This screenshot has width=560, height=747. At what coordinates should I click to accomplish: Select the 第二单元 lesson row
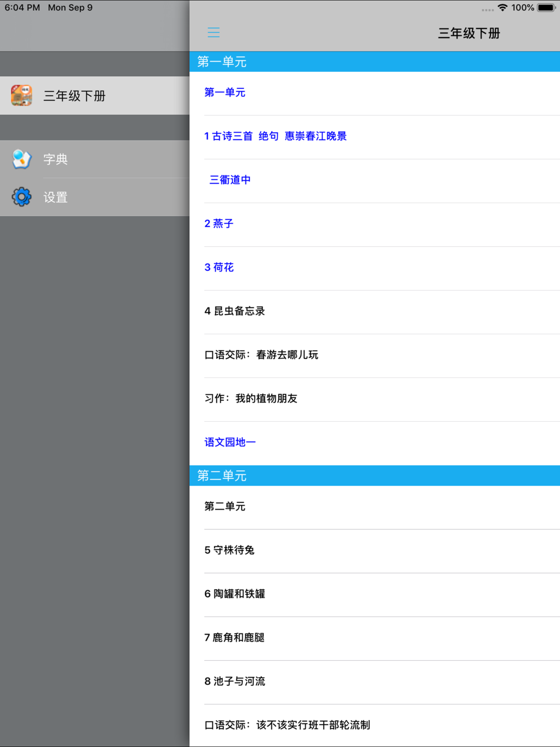[x=375, y=507]
